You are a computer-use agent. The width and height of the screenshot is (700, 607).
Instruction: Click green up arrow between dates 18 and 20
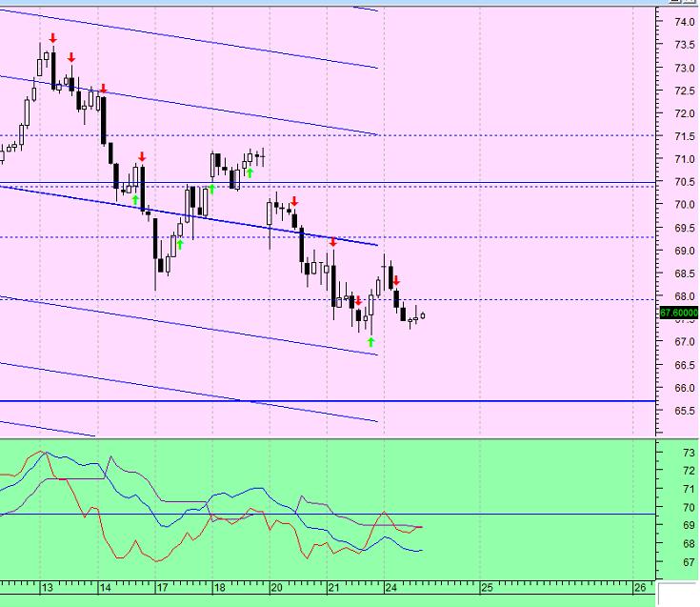(249, 172)
